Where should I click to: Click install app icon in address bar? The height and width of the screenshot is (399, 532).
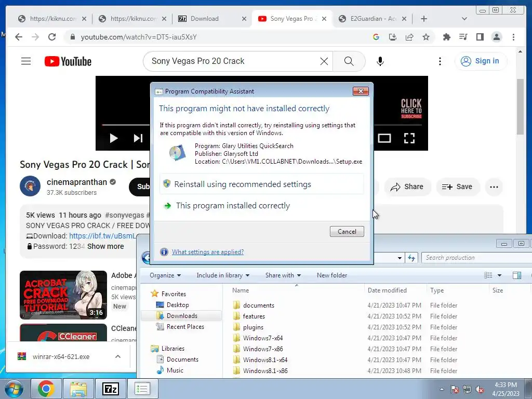tap(393, 37)
